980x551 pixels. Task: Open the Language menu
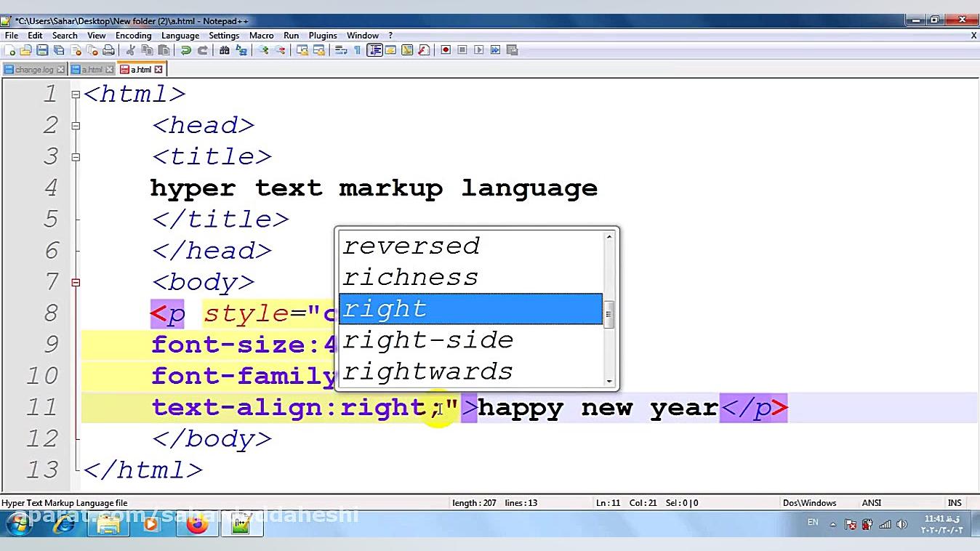[x=180, y=35]
